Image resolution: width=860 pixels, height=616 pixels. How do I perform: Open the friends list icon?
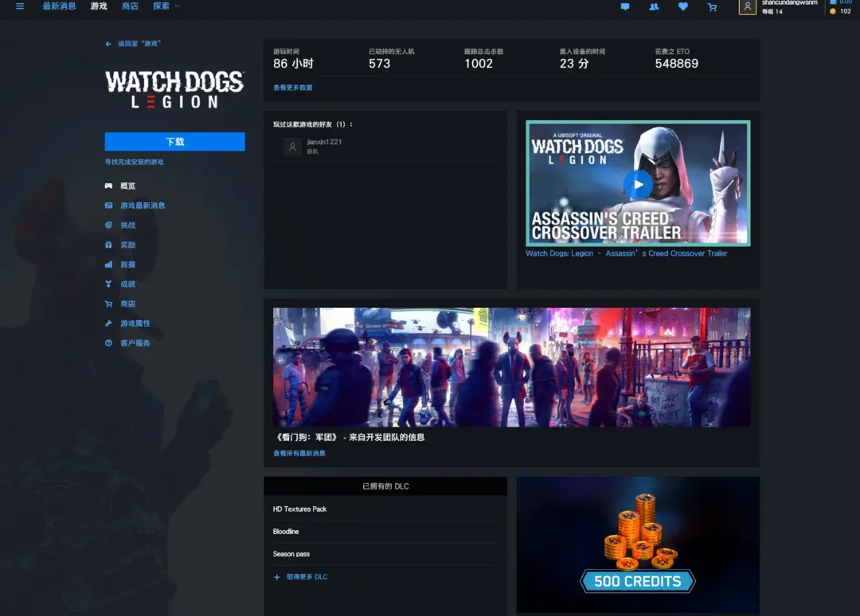pyautogui.click(x=654, y=7)
